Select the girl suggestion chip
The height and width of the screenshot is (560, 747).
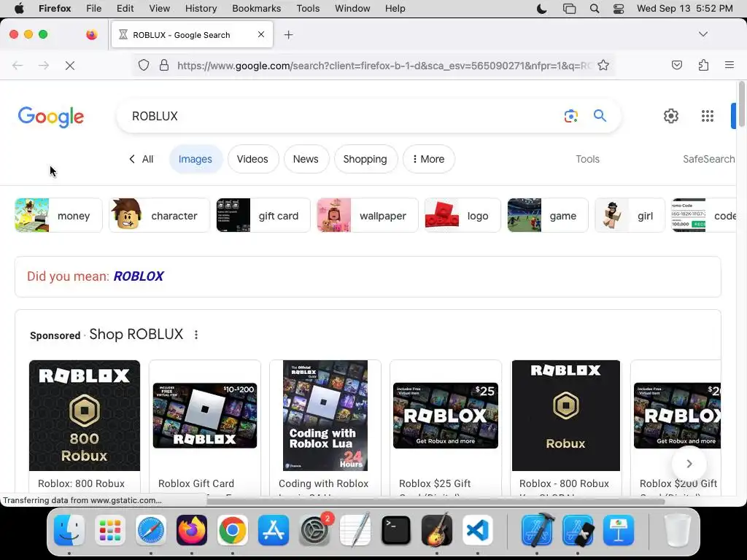(630, 215)
